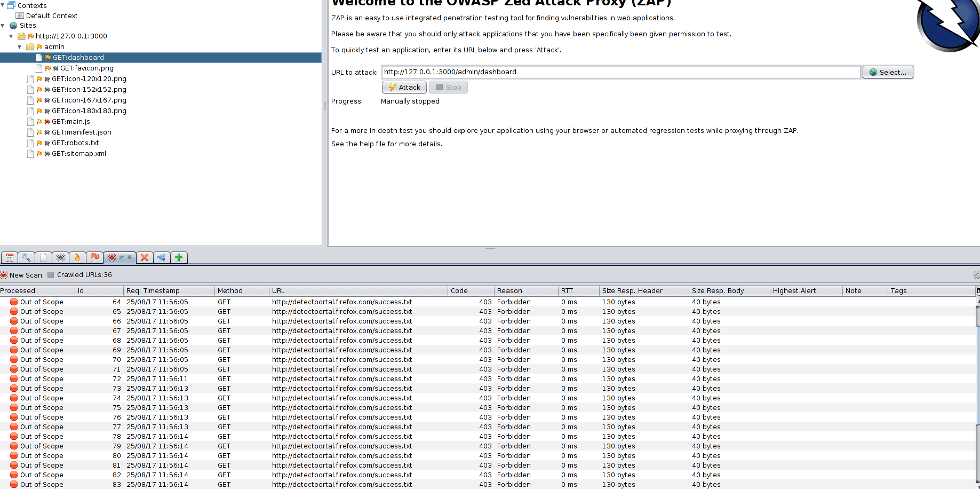Add a new panel with green plus icon
Image resolution: width=980 pixels, height=489 pixels.
click(179, 257)
